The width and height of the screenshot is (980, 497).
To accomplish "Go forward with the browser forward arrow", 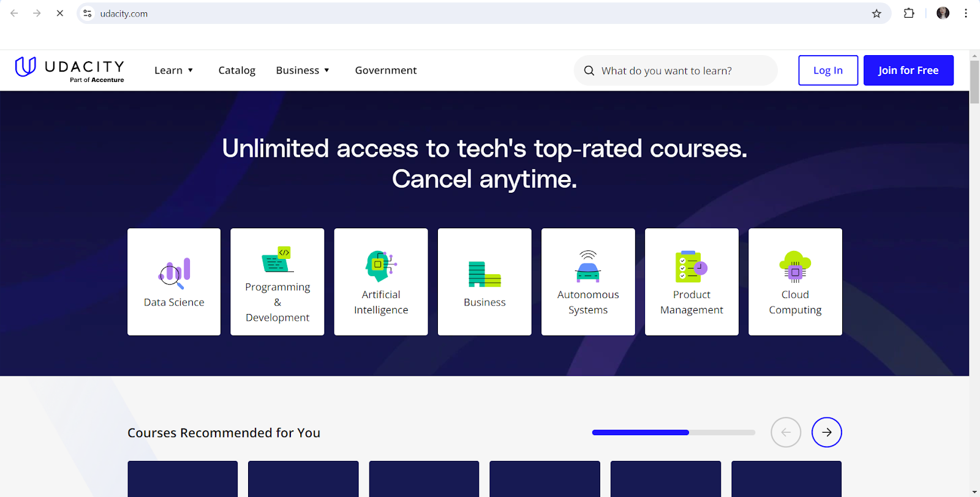I will point(37,13).
